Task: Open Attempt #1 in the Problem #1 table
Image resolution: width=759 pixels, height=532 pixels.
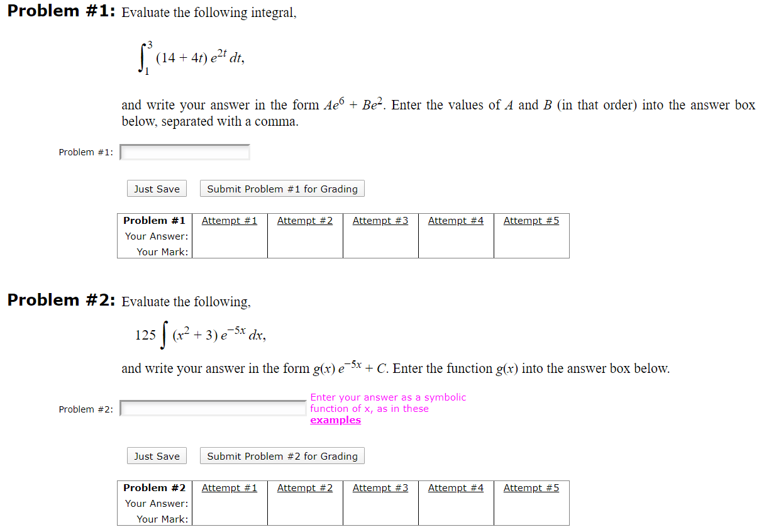Action: pos(230,220)
